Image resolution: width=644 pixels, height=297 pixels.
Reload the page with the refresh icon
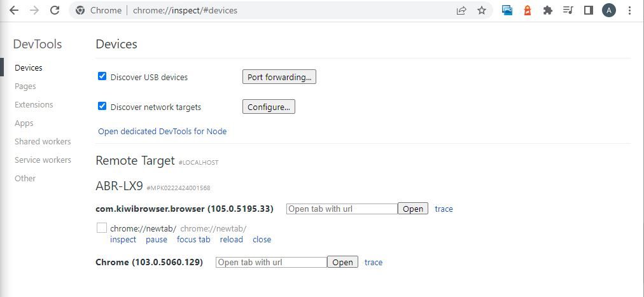tap(55, 11)
